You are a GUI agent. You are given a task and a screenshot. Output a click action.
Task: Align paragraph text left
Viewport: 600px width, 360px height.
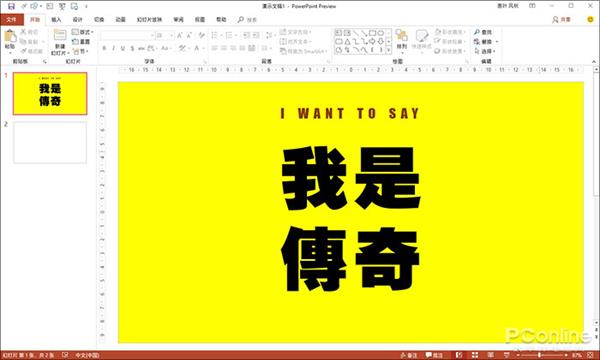pos(215,48)
